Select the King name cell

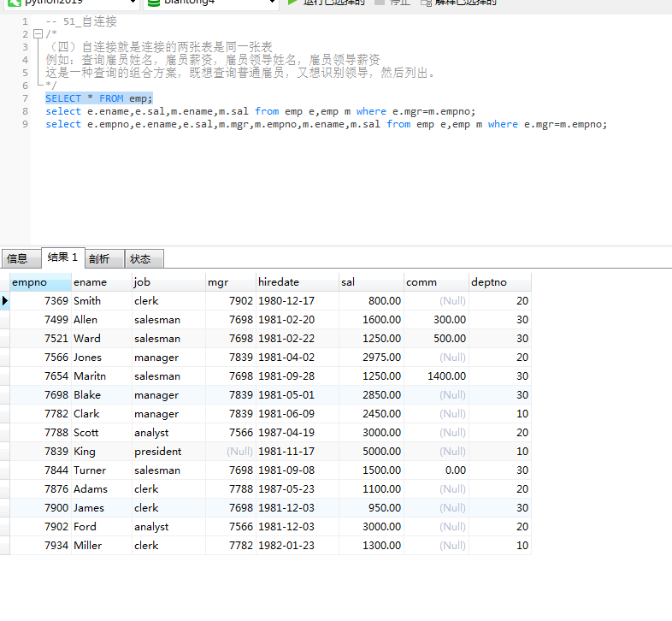[102, 452]
